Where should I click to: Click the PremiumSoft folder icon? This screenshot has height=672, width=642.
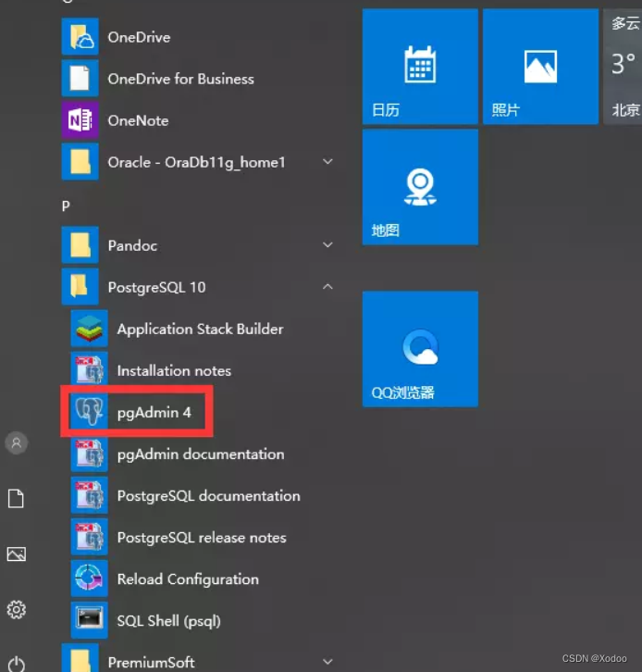(x=80, y=658)
